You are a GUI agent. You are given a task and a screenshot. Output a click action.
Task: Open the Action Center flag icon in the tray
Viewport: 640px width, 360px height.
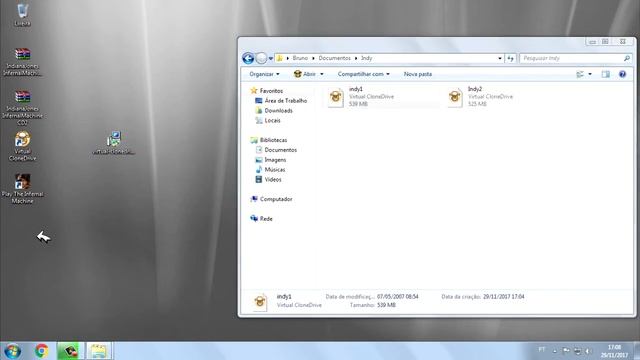click(566, 351)
